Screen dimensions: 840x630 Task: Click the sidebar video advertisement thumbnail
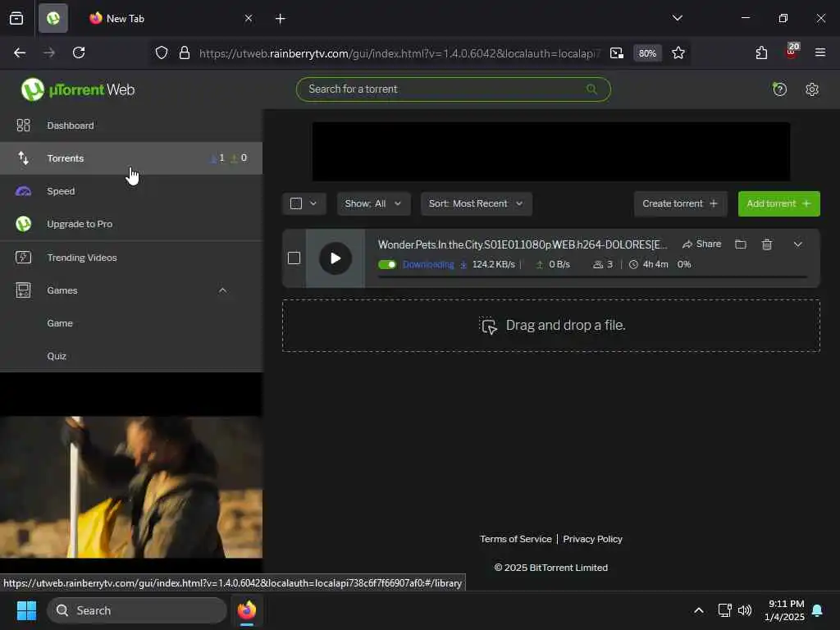coord(131,487)
